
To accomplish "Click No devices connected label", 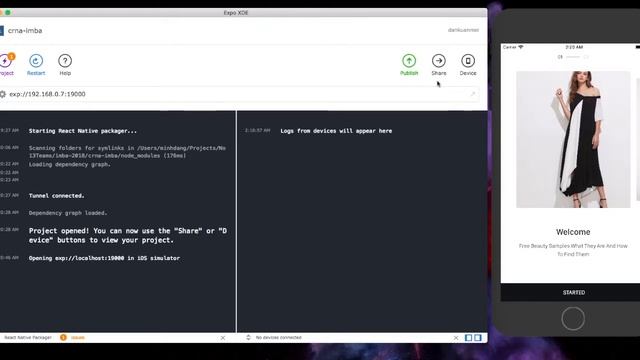I will (x=278, y=338).
